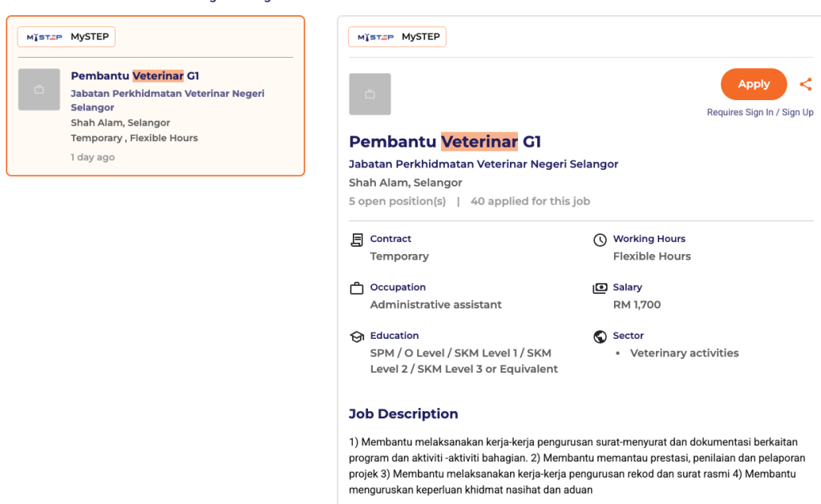This screenshot has height=504, width=821.
Task: Click the company logo placeholder in the detail panel
Action: pyautogui.click(x=370, y=95)
